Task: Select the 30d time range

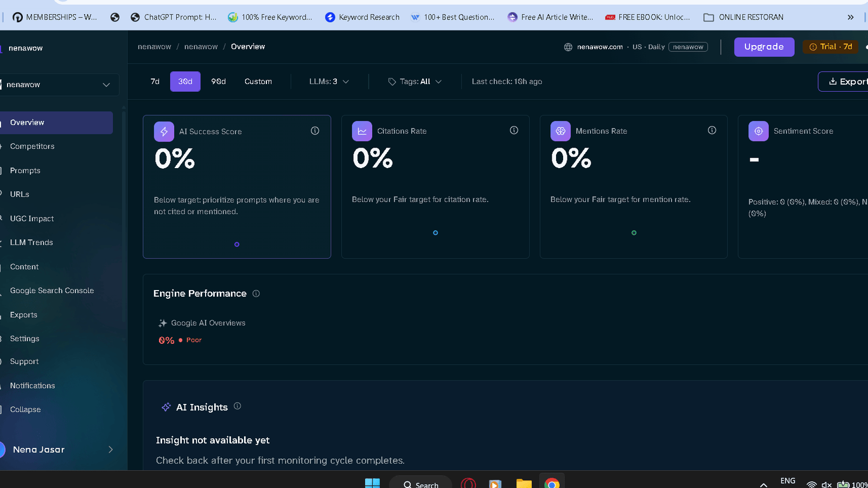Action: (186, 81)
